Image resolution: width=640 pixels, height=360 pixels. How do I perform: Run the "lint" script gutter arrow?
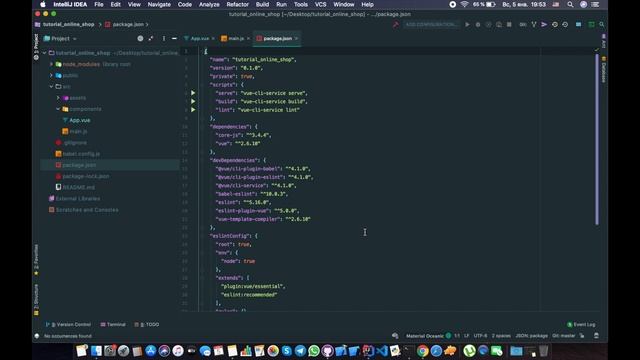[x=193, y=110]
